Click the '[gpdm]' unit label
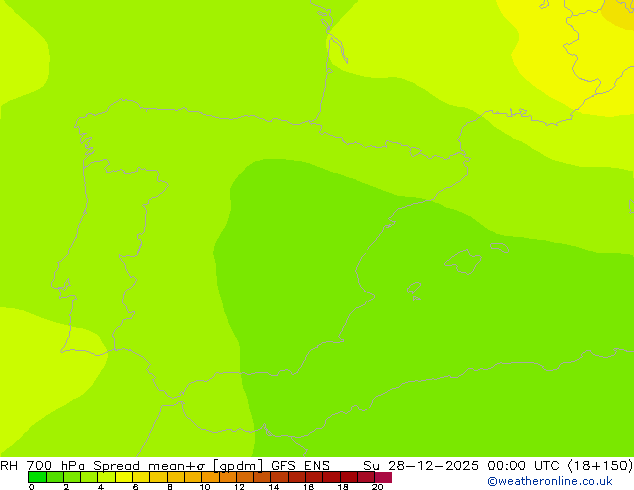This screenshot has height=490, width=634. tap(239, 465)
